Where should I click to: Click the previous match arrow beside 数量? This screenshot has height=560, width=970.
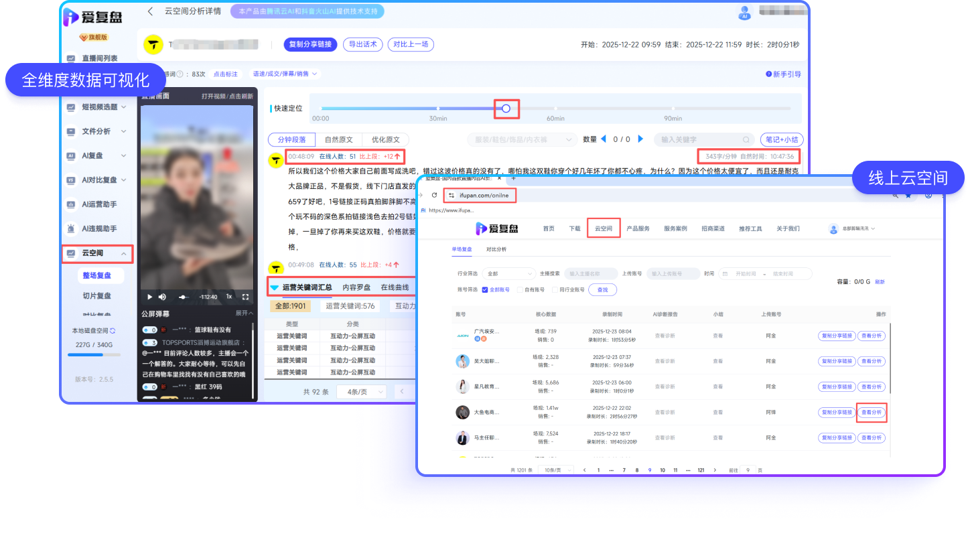[604, 139]
